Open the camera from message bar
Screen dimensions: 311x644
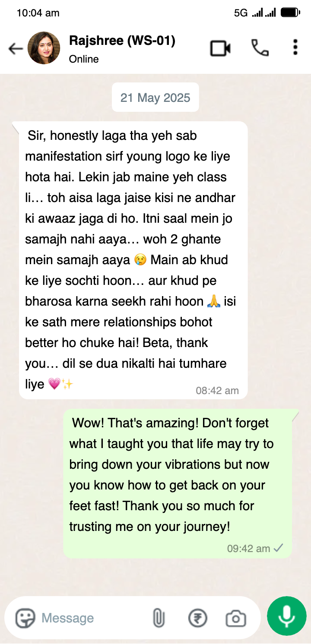[236, 619]
